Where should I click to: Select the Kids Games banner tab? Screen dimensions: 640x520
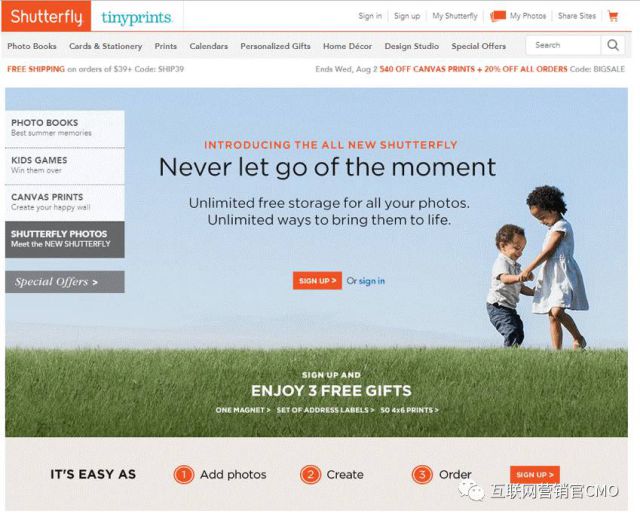65,166
